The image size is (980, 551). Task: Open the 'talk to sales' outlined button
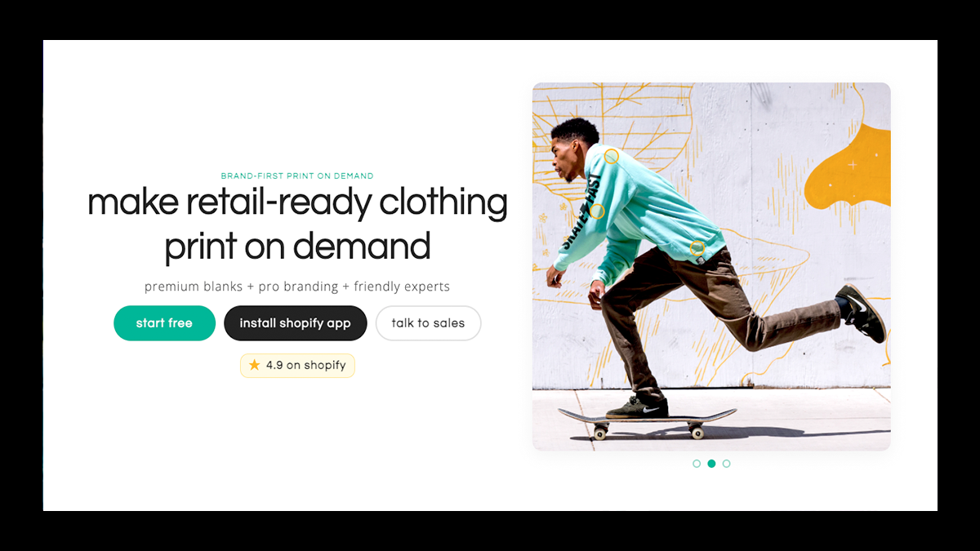(428, 323)
